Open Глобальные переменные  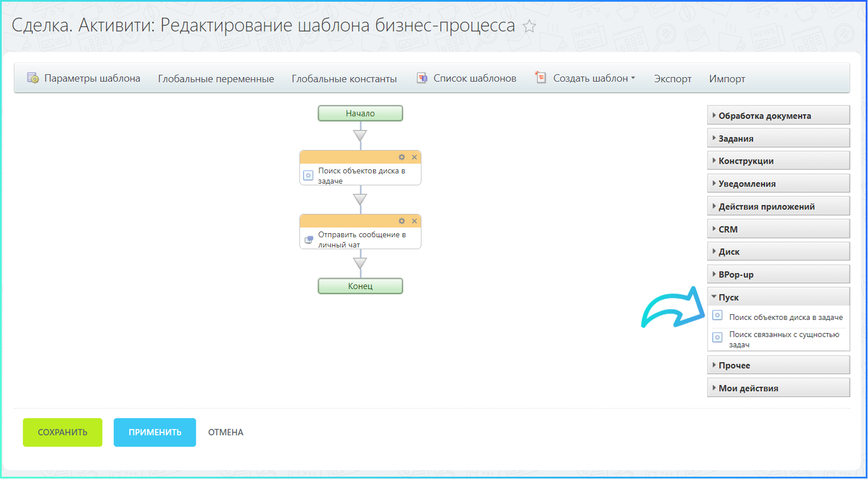click(x=216, y=79)
